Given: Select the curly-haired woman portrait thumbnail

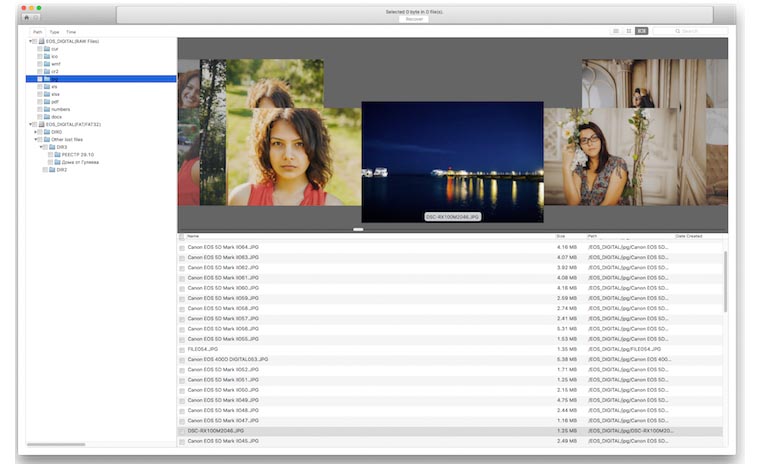Looking at the screenshot, I should click(294, 157).
